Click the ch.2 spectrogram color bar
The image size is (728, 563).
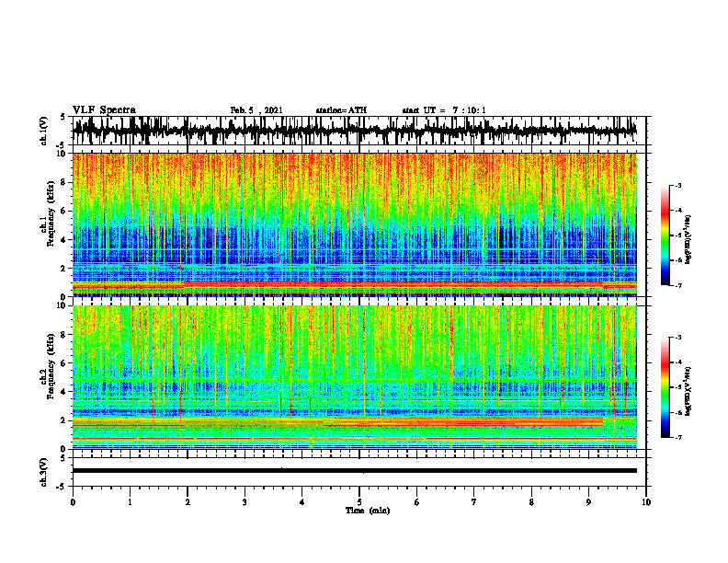(x=665, y=387)
